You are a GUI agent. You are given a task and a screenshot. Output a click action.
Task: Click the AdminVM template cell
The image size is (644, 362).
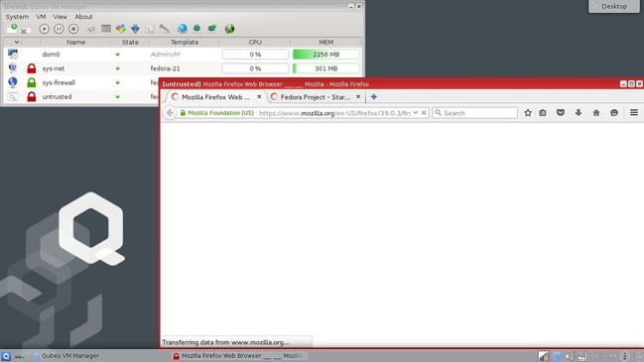165,55
